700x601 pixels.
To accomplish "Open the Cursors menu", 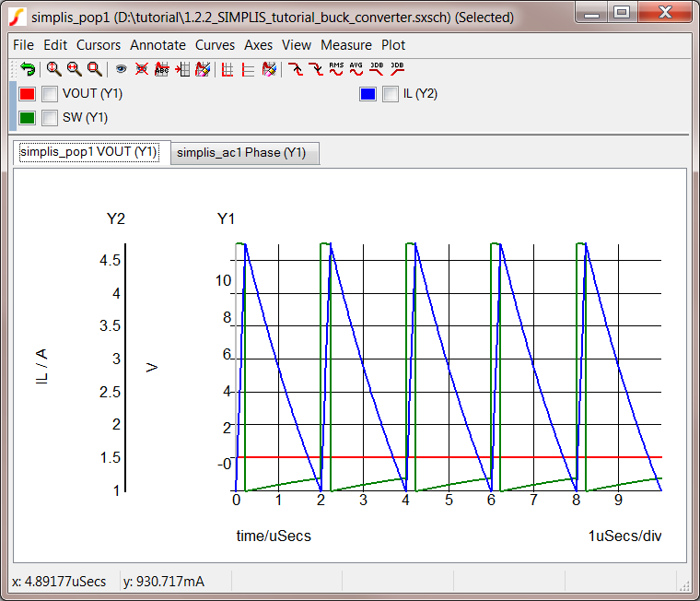I will (x=99, y=45).
